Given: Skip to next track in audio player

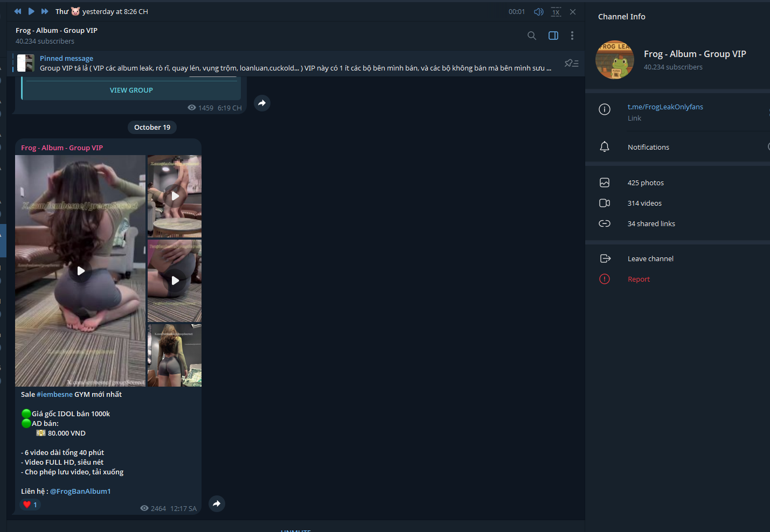Looking at the screenshot, I should 45,11.
